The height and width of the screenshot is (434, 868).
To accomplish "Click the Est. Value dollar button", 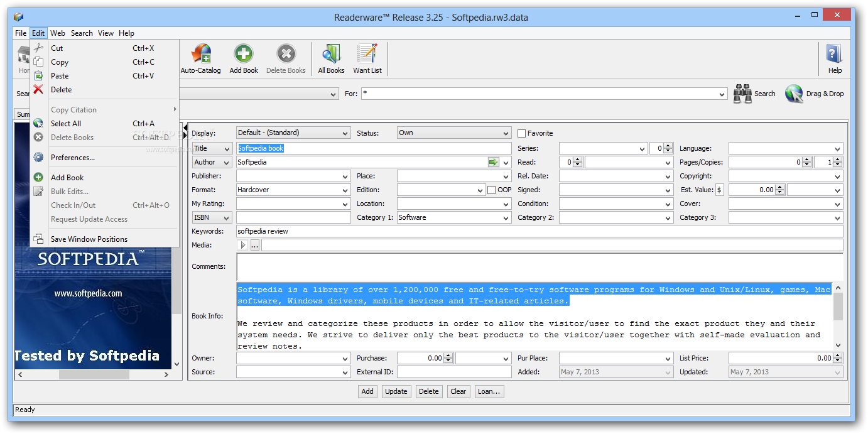I will tap(719, 190).
